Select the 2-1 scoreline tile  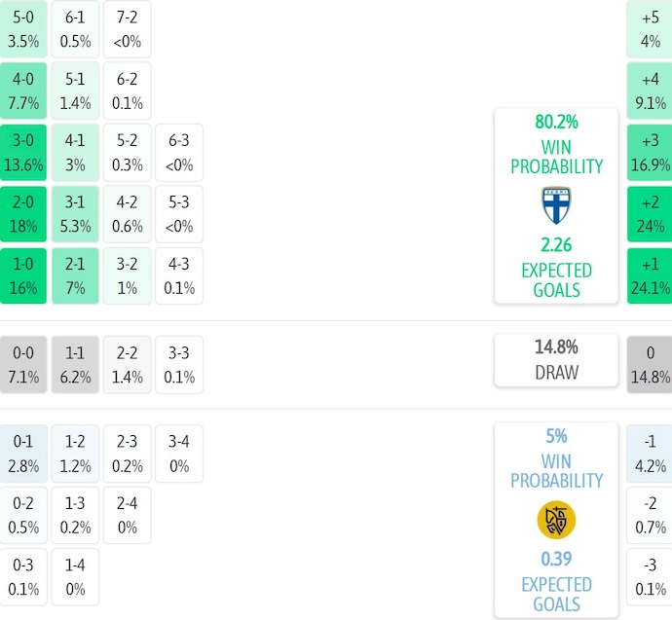tap(75, 275)
